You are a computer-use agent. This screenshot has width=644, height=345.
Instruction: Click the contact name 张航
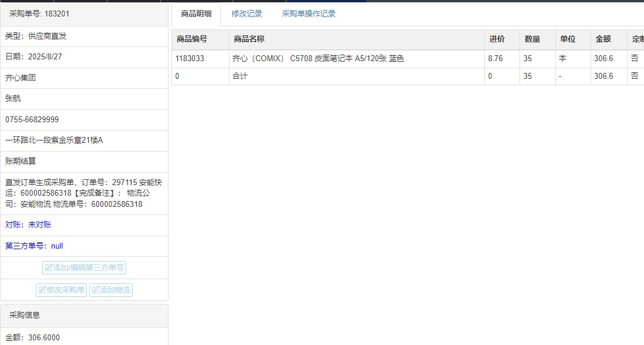pyautogui.click(x=13, y=99)
